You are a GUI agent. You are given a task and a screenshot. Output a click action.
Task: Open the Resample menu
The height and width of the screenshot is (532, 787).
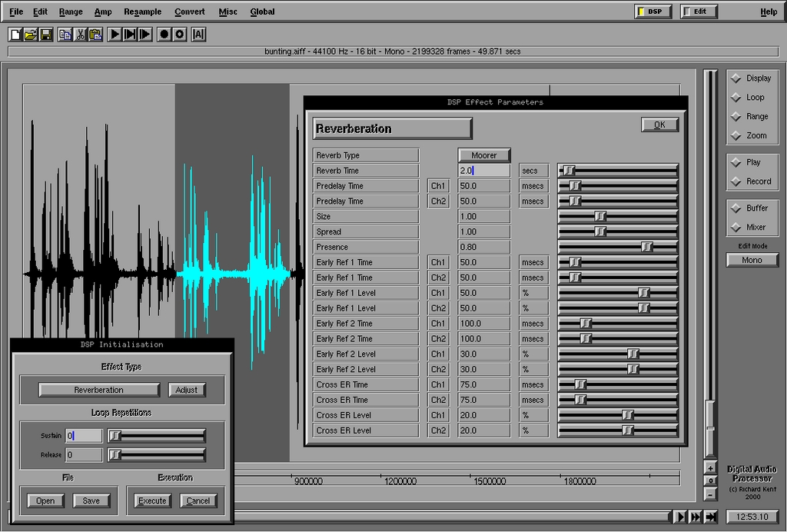(142, 12)
